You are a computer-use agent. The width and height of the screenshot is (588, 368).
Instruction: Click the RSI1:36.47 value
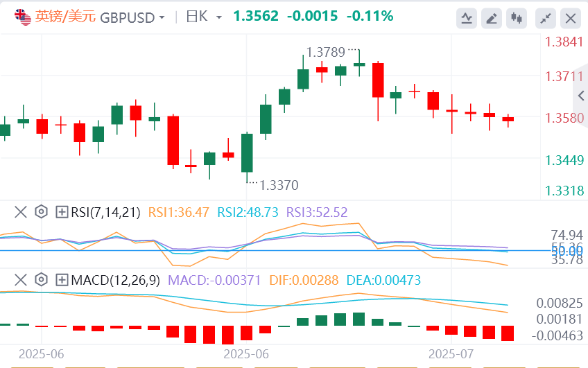point(178,212)
